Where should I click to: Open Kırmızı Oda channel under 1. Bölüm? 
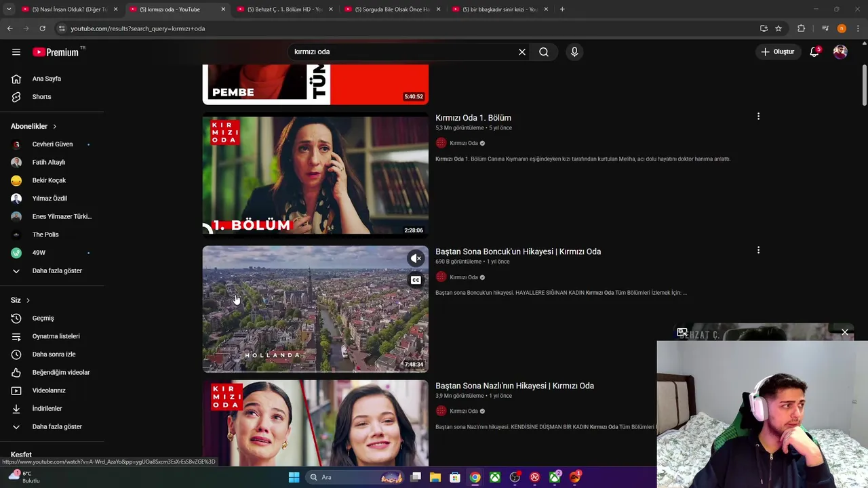pos(464,143)
